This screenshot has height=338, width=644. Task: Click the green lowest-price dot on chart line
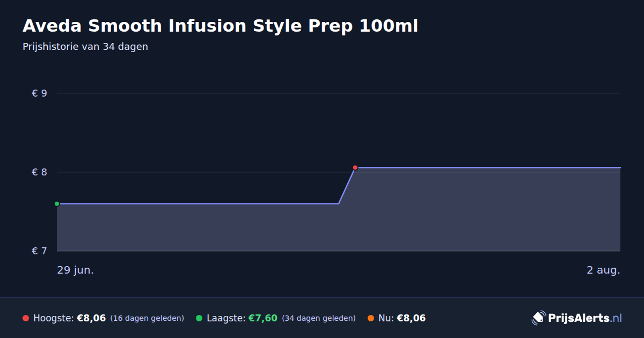tap(57, 204)
